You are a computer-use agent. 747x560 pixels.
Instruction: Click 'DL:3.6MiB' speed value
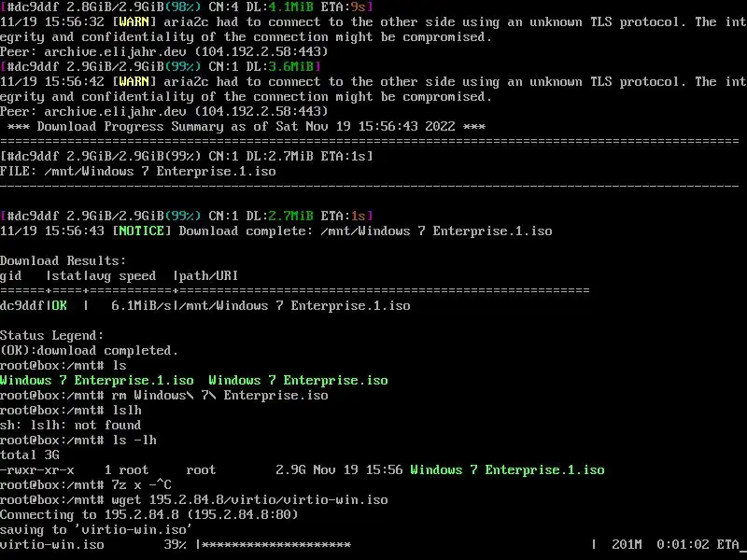[279, 66]
